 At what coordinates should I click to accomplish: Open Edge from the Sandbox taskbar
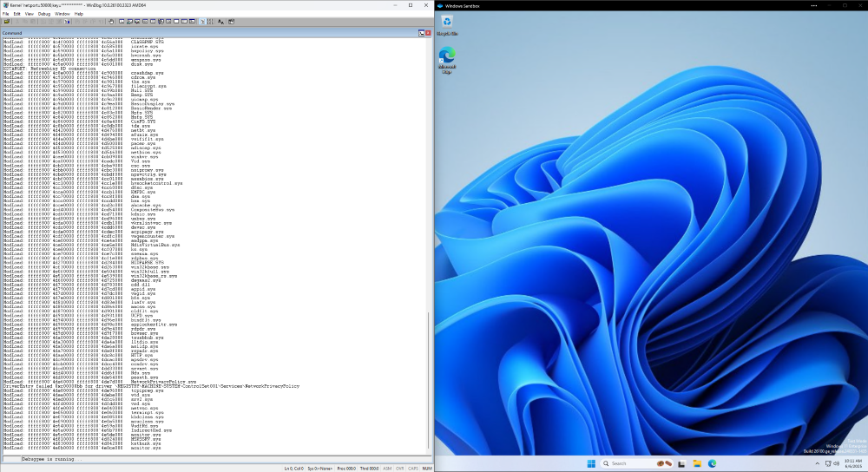pyautogui.click(x=712, y=463)
